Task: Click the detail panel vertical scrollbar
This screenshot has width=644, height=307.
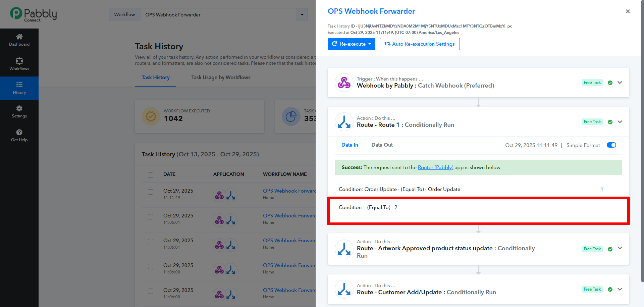Action: pos(642,141)
